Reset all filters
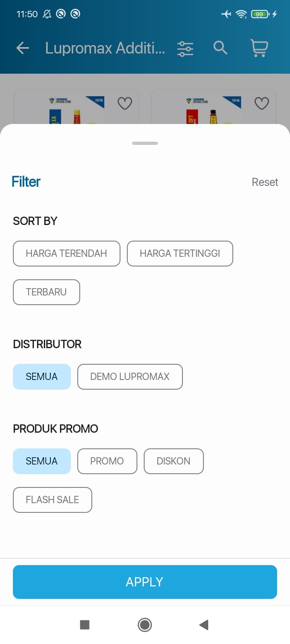 265,182
